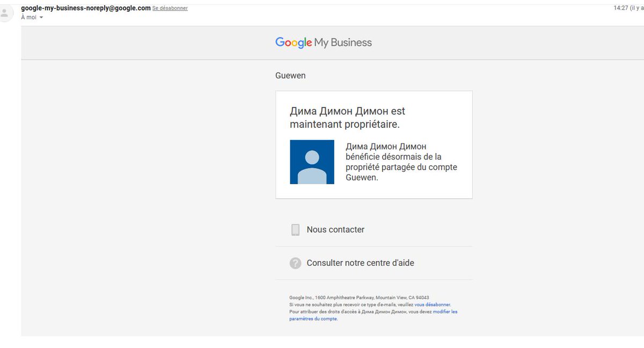Click the 14:27 timestamp
Viewport: 644px width, 348px height.
click(x=621, y=8)
